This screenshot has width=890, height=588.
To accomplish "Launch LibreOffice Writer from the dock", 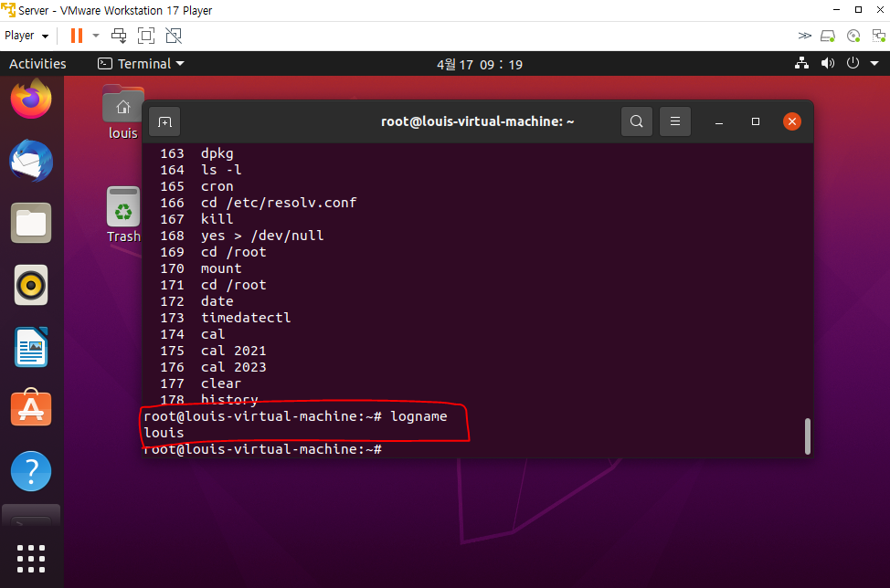I will click(x=31, y=347).
